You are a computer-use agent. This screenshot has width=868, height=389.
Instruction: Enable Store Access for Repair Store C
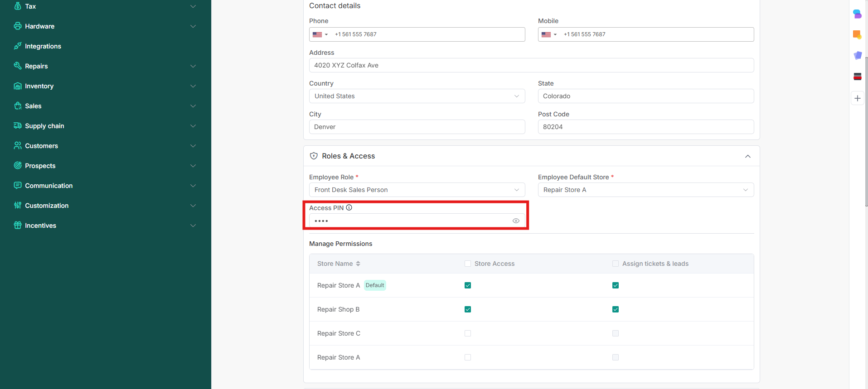point(468,333)
